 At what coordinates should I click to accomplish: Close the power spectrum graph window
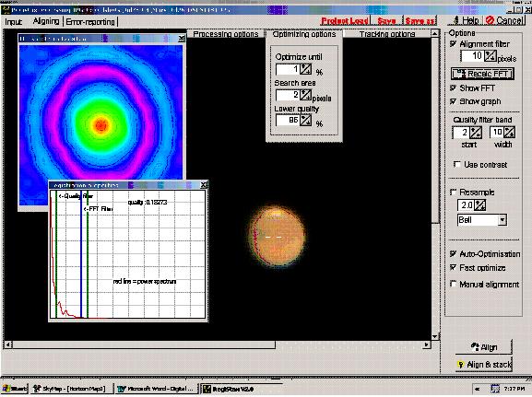coord(204,185)
